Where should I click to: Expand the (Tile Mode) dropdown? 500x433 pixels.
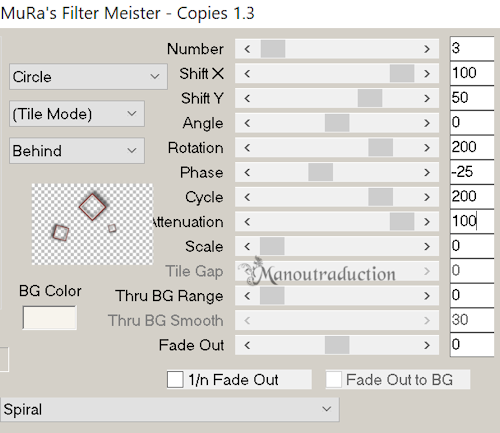[77, 114]
